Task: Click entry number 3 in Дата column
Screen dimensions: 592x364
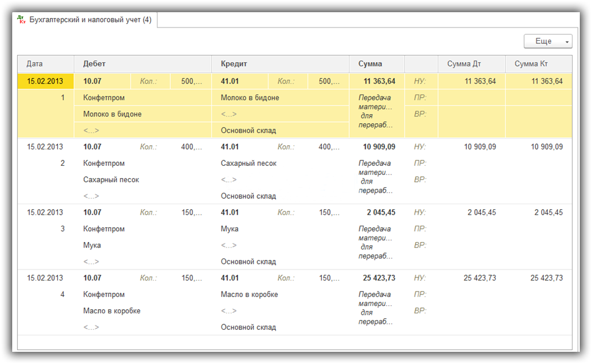Action: pos(62,229)
